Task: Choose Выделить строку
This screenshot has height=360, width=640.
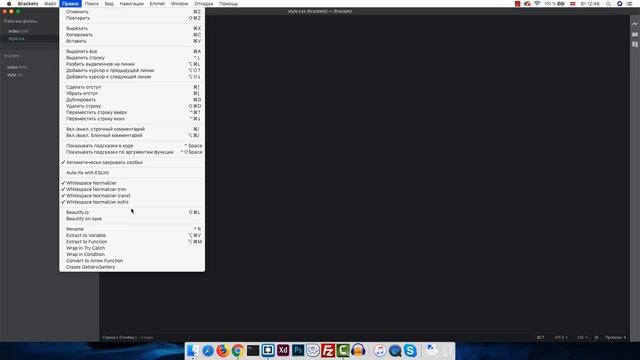Action: (132, 58)
